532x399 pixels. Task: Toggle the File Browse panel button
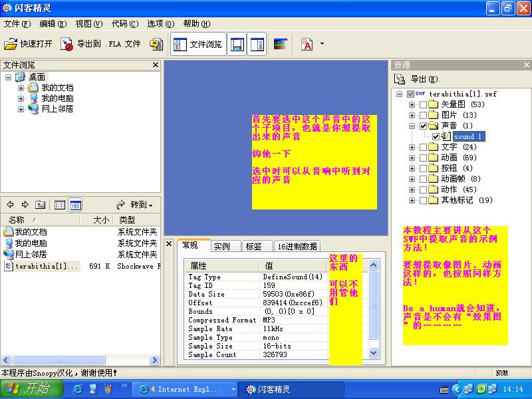coord(198,44)
